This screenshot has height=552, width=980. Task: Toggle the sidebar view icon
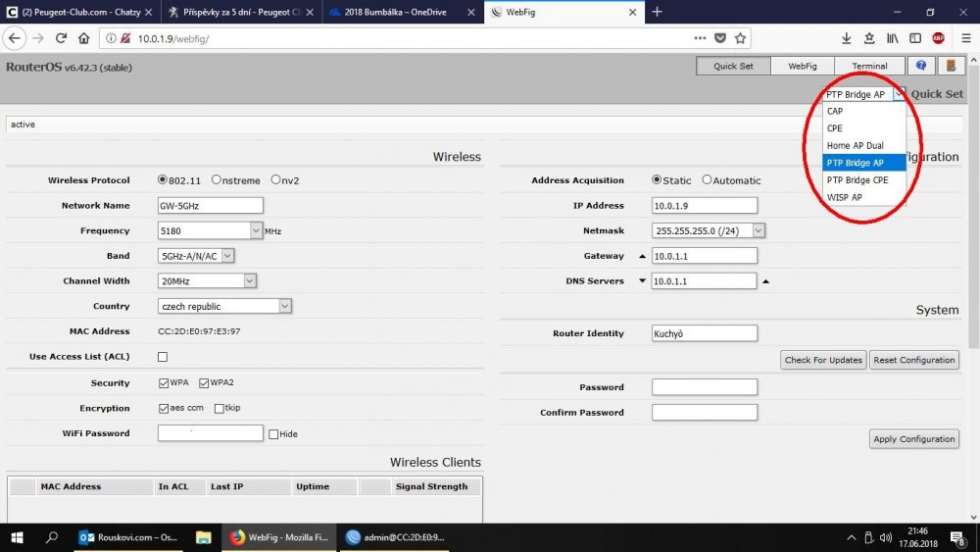tap(915, 38)
